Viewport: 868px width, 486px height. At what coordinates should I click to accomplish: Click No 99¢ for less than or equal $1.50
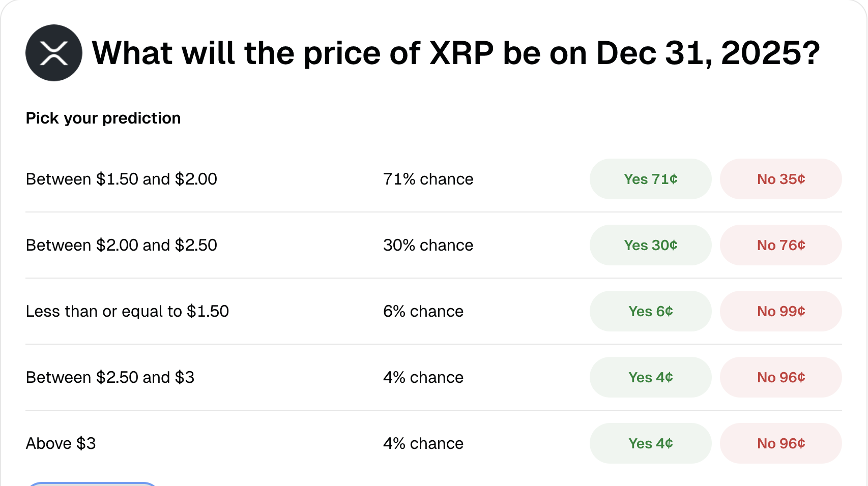click(780, 311)
